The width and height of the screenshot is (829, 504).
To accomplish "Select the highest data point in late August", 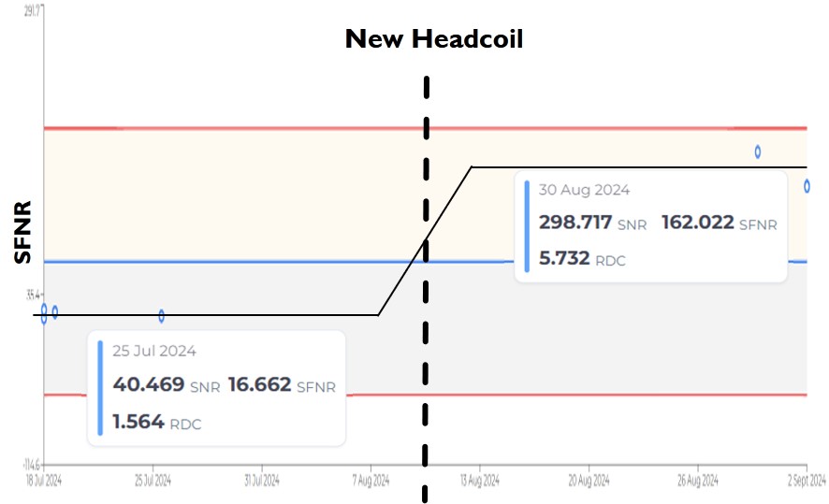I will pyautogui.click(x=758, y=151).
